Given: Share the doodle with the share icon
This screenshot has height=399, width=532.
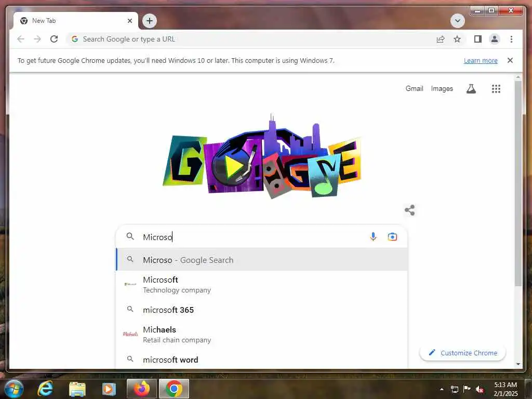Looking at the screenshot, I should (409, 210).
